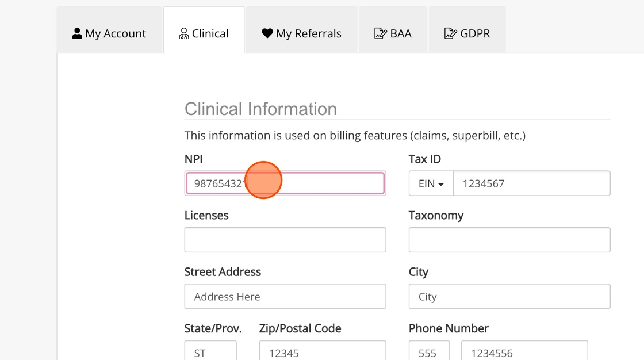Click the State/Prov. field
This screenshot has height=360, width=644.
tap(210, 351)
